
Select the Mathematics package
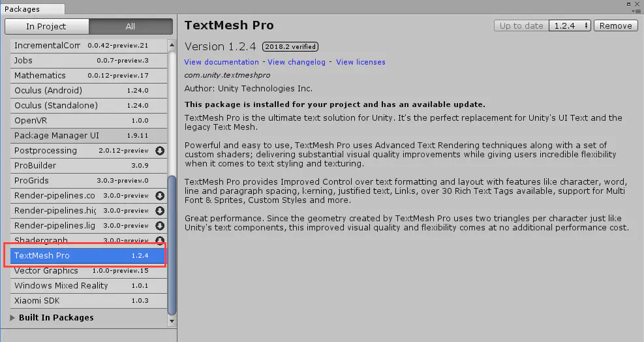(x=89, y=75)
